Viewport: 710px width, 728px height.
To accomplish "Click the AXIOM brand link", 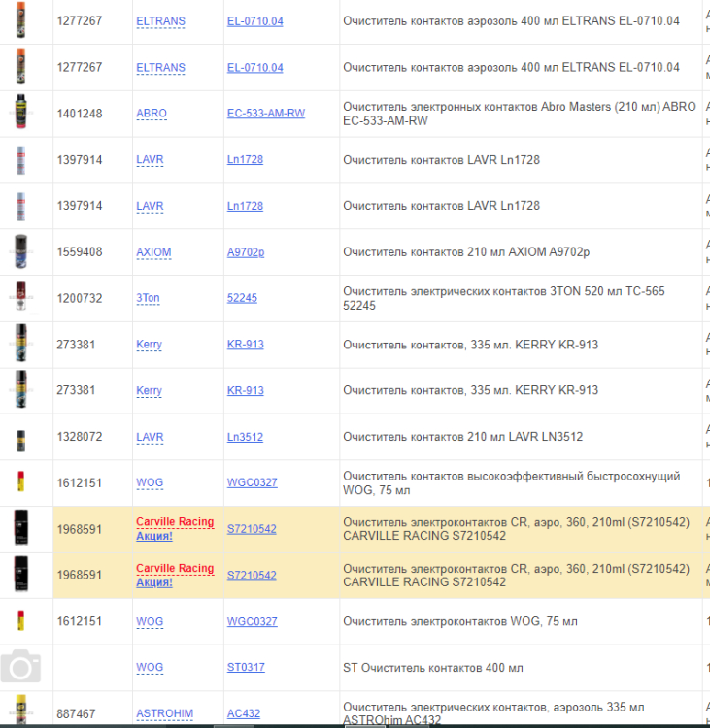I will (x=153, y=252).
